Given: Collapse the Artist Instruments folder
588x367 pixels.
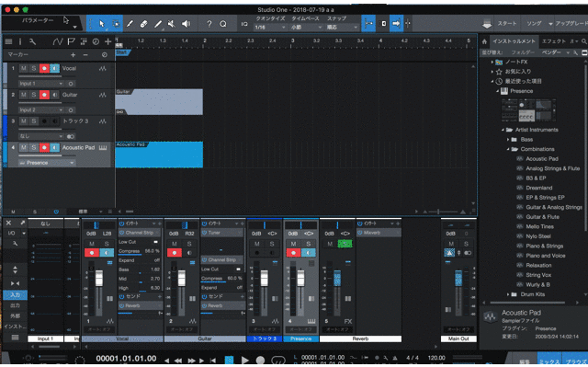Looking at the screenshot, I should coord(503,130).
